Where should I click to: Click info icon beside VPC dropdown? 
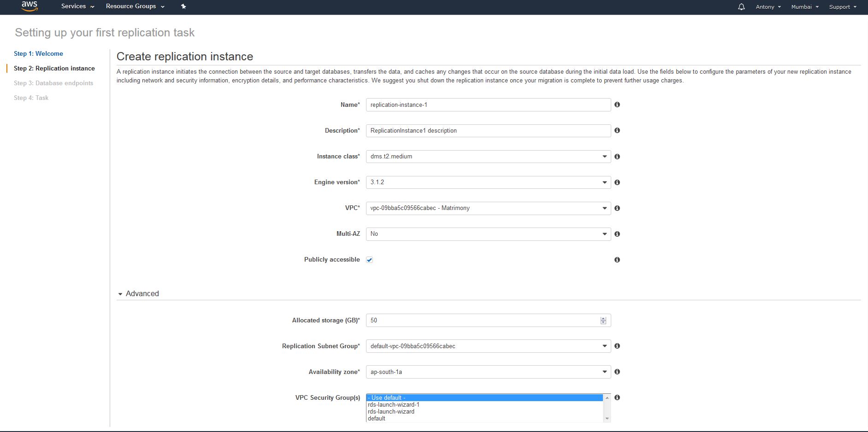point(617,208)
